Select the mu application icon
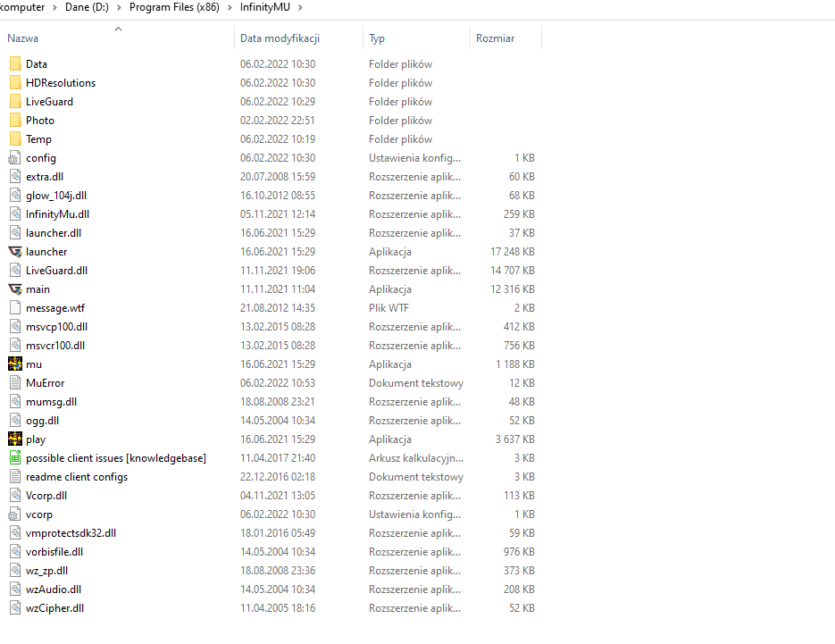This screenshot has width=835, height=644. (x=15, y=364)
